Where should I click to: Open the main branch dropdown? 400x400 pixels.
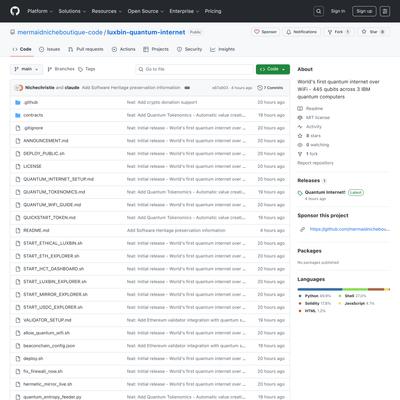point(26,69)
